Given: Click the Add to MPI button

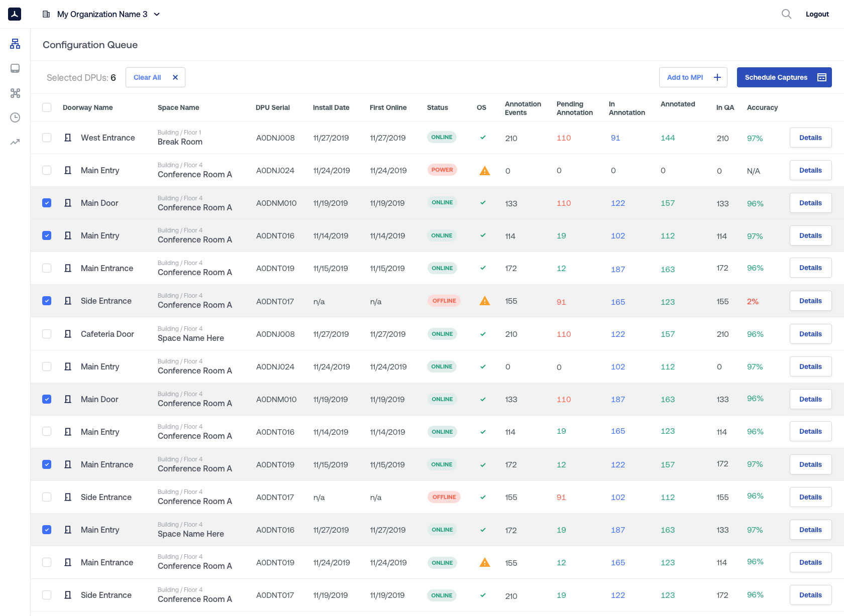Looking at the screenshot, I should point(693,77).
